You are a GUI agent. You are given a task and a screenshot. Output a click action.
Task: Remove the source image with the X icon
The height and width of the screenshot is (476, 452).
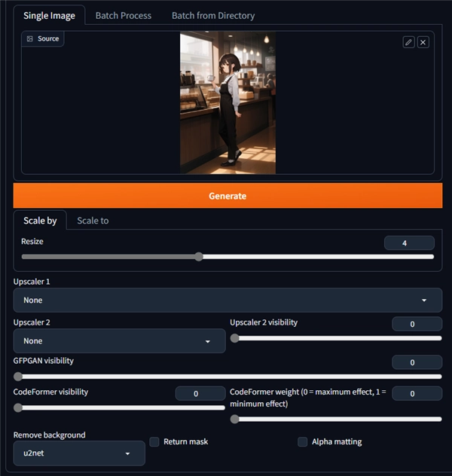423,42
